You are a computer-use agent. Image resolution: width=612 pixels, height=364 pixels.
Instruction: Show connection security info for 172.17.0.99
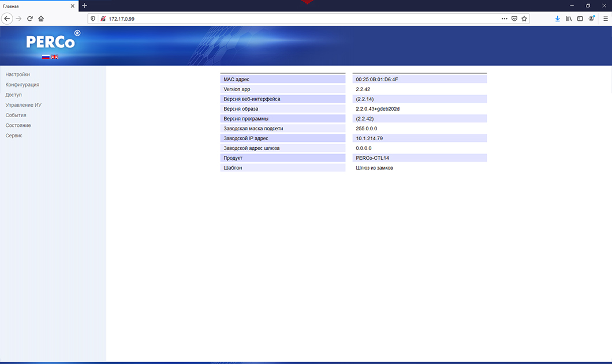103,18
